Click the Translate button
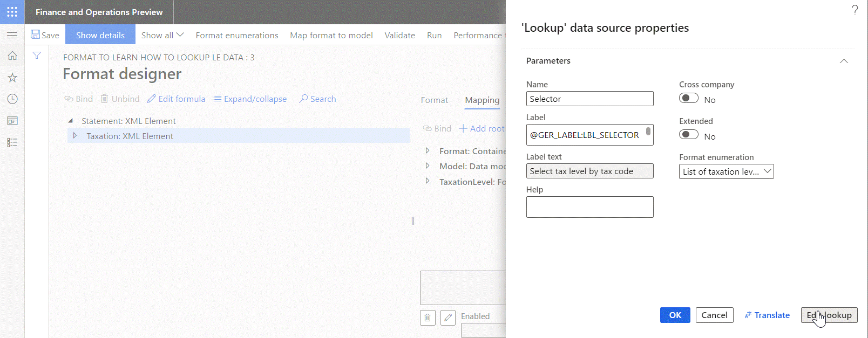868x338 pixels. coord(767,315)
